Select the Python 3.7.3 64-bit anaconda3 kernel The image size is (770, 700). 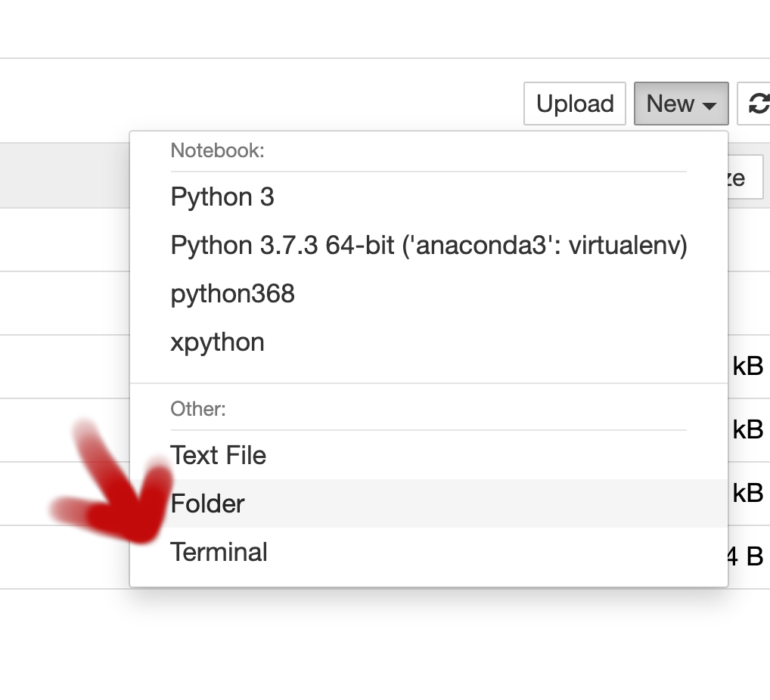pyautogui.click(x=428, y=246)
